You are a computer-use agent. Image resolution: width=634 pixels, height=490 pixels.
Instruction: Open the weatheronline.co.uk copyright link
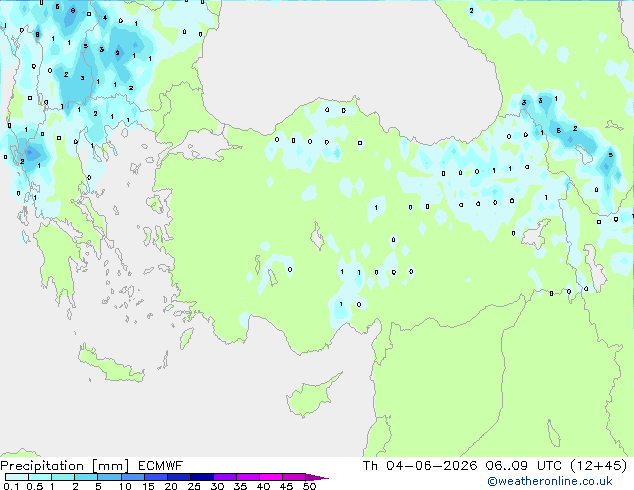coord(549,481)
